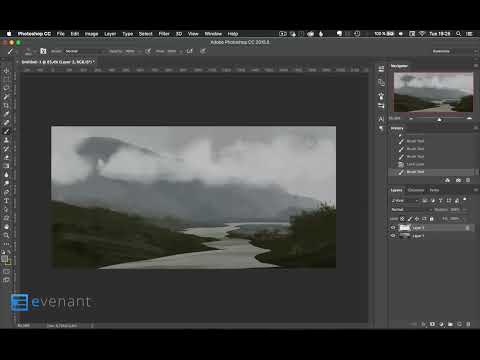Select the History Brush tool
Viewport: 480px width, 360px height.
6,149
